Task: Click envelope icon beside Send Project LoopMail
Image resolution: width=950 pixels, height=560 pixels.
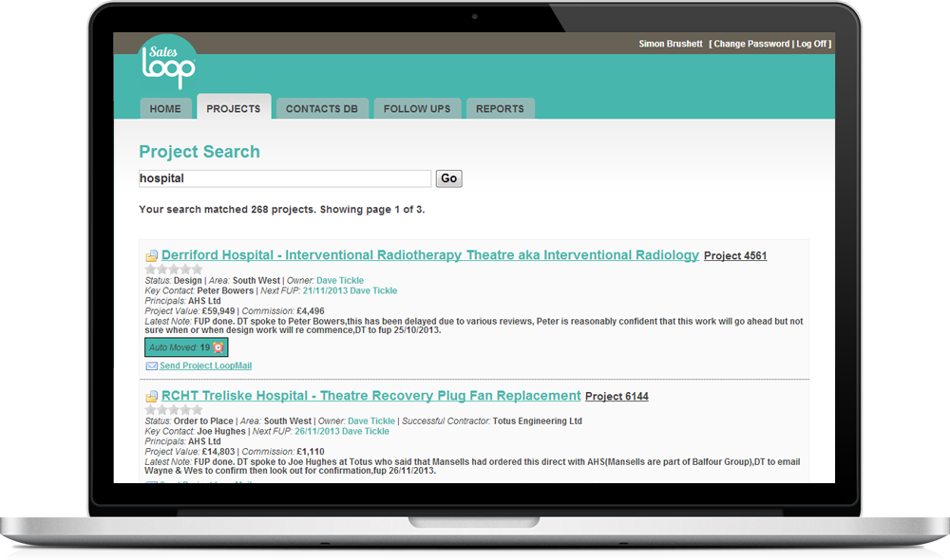Action: point(151,365)
